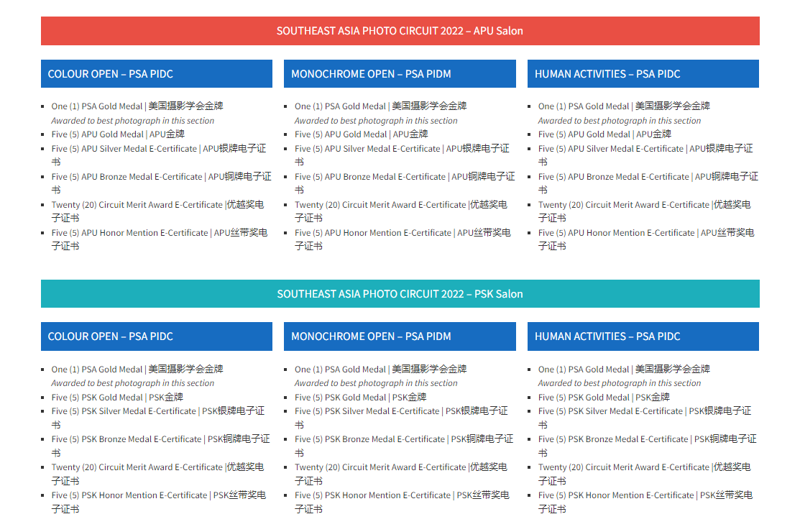Viewport: 800px width, 532px height.
Task: Point at PSK Honor Mention E-Certificate in Human Activities
Action: coord(645,502)
